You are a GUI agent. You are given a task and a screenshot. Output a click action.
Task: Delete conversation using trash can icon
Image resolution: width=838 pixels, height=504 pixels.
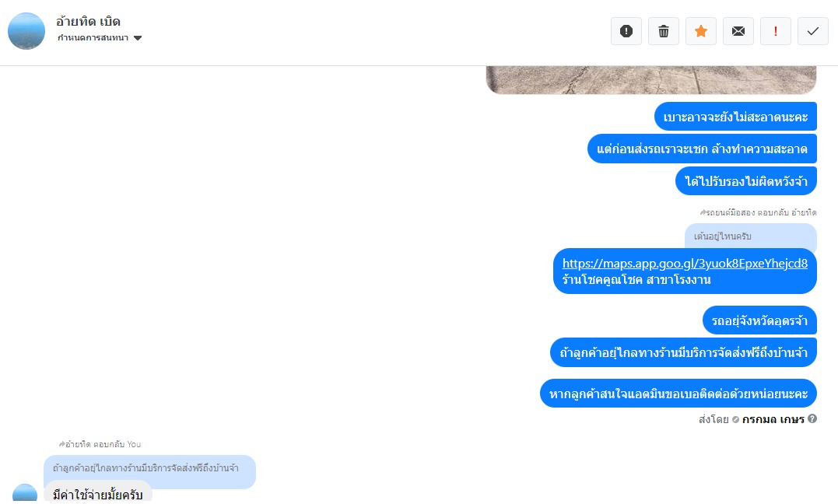point(664,31)
